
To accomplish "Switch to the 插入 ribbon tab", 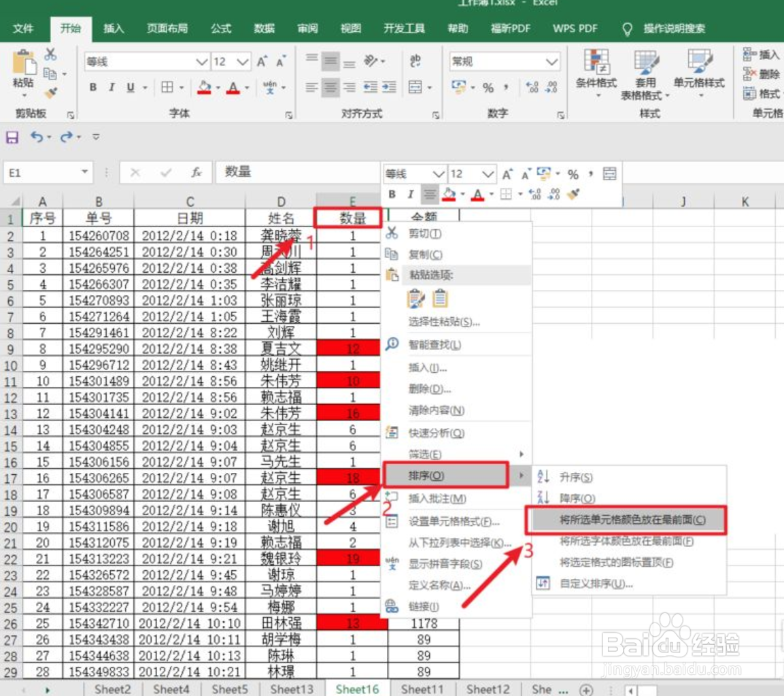I will [x=114, y=29].
